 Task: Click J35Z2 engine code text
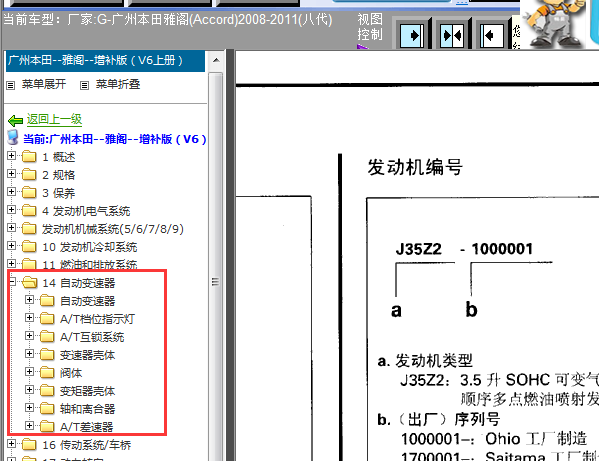pyautogui.click(x=419, y=249)
